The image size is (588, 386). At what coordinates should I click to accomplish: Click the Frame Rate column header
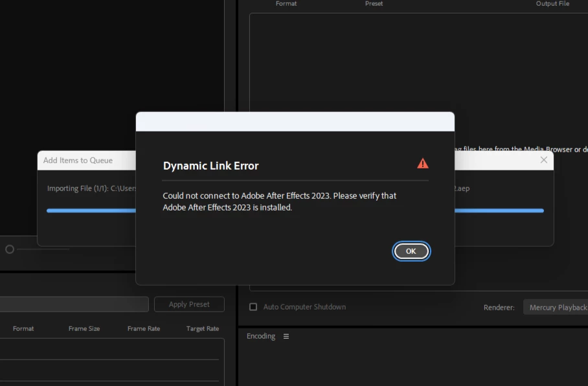tap(144, 328)
